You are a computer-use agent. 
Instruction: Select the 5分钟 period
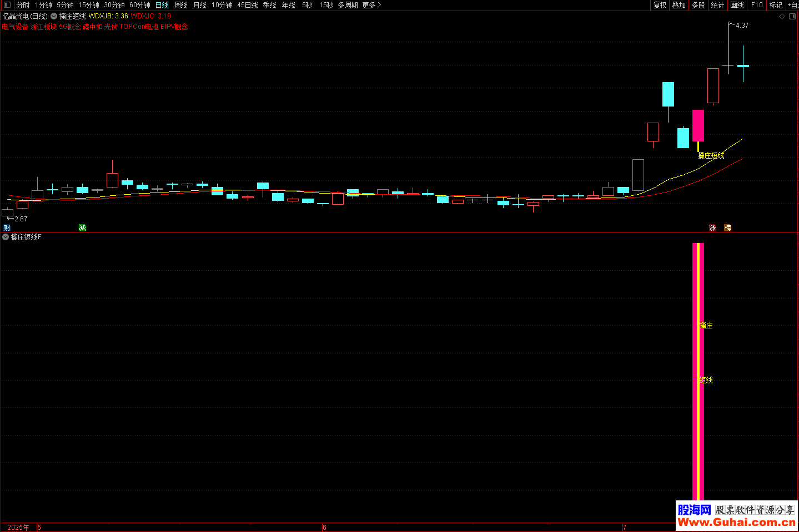(x=65, y=5)
